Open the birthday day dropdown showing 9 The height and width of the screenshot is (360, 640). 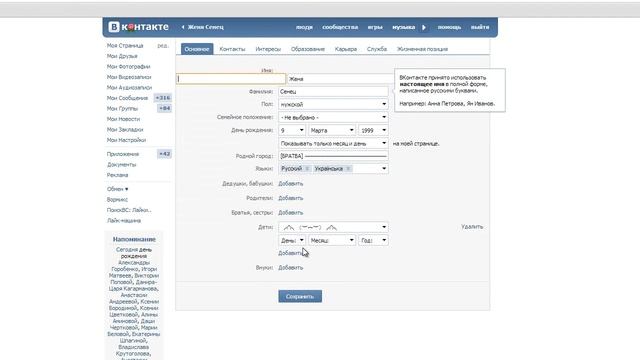(x=292, y=130)
